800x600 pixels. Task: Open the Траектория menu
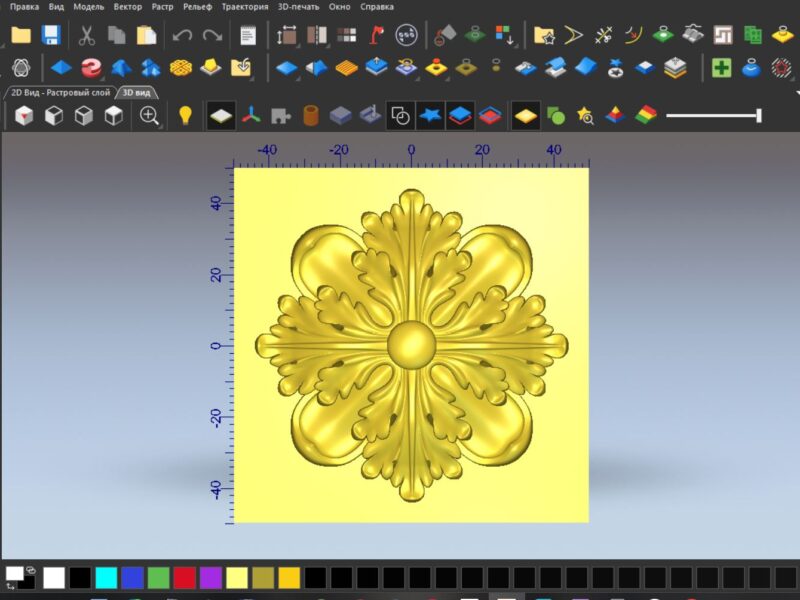pos(245,7)
